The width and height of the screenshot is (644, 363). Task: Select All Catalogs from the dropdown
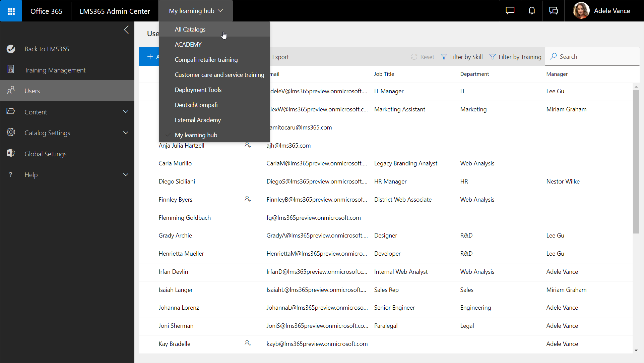(190, 30)
